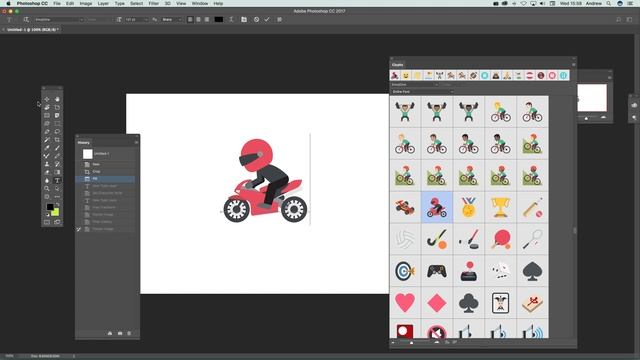Open the Type menu

pos(120,3)
